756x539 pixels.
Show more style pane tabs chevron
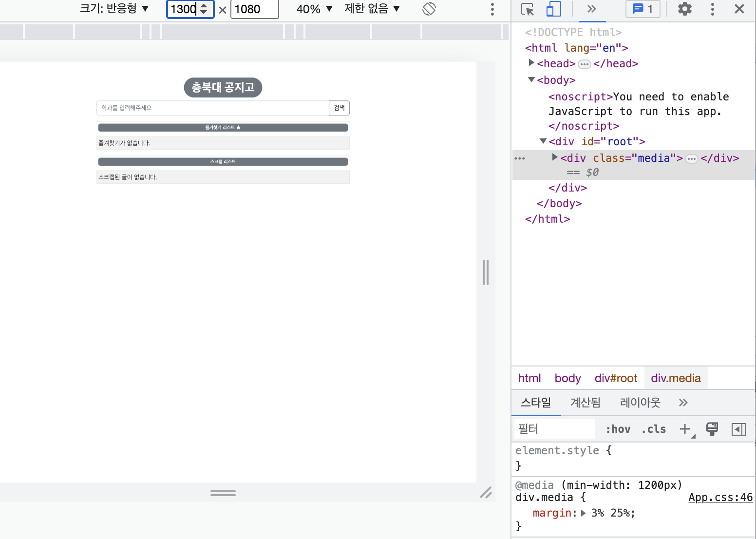point(683,403)
